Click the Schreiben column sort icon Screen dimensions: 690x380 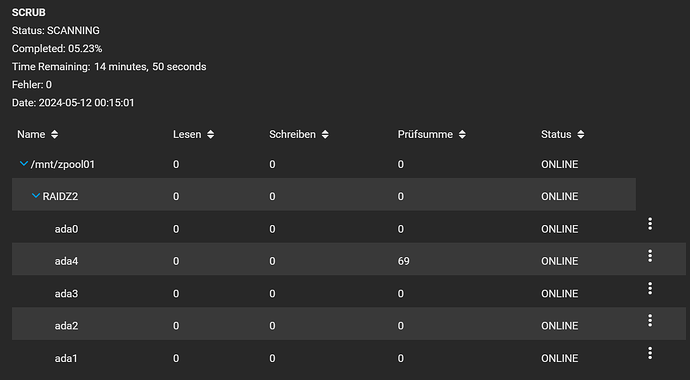tap(325, 135)
